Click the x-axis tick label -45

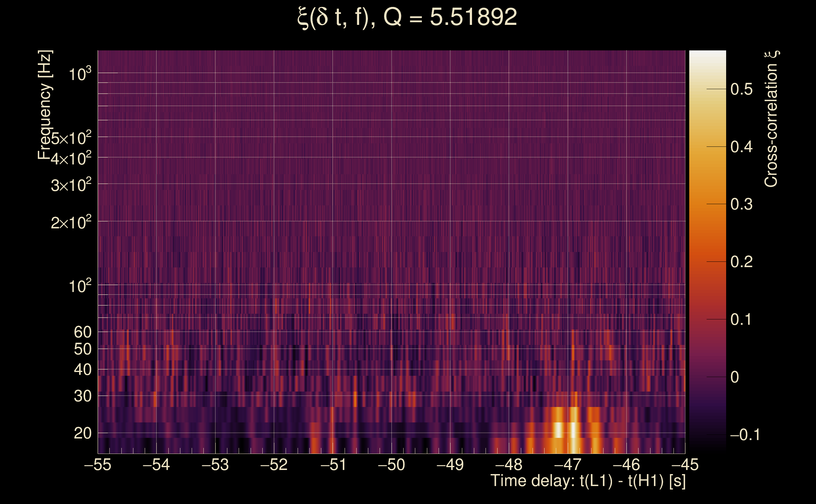tap(685, 465)
